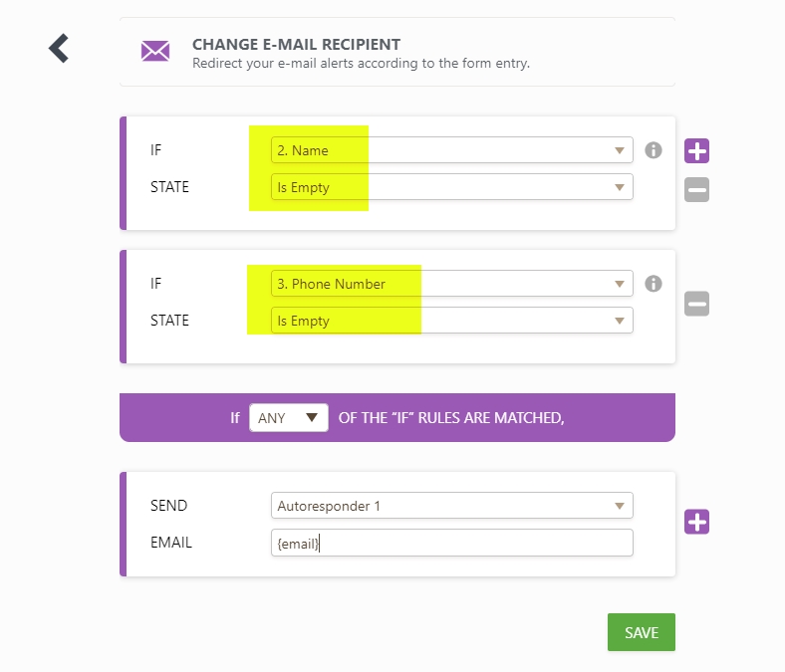Click the 'OF THE IF RULES ARE MATCHED' text
The height and width of the screenshot is (672, 785).
[x=451, y=418]
